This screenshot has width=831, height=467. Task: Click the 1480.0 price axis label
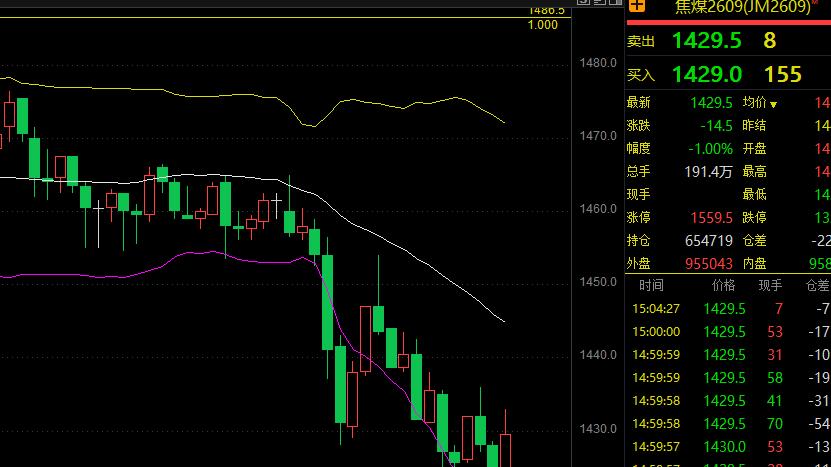(598, 63)
